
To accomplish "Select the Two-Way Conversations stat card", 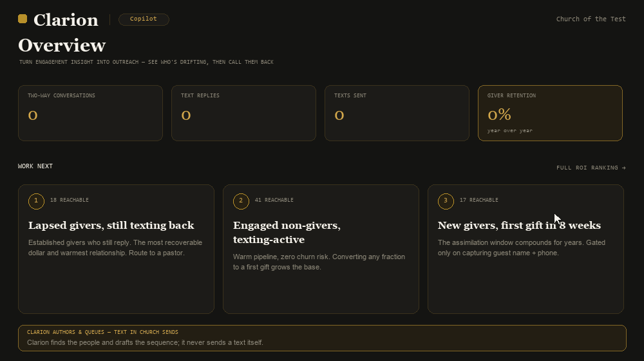I will [90, 113].
